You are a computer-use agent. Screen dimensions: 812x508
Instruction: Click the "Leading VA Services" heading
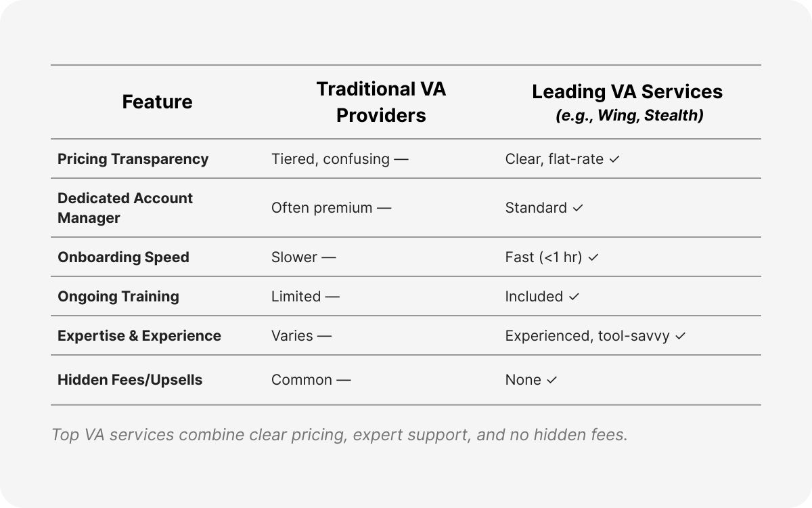(627, 91)
